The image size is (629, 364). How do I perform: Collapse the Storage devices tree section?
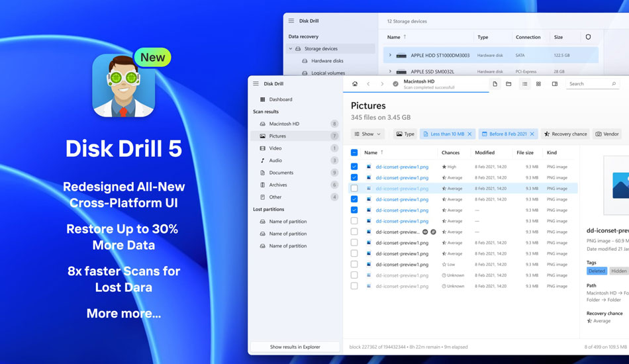pyautogui.click(x=290, y=49)
